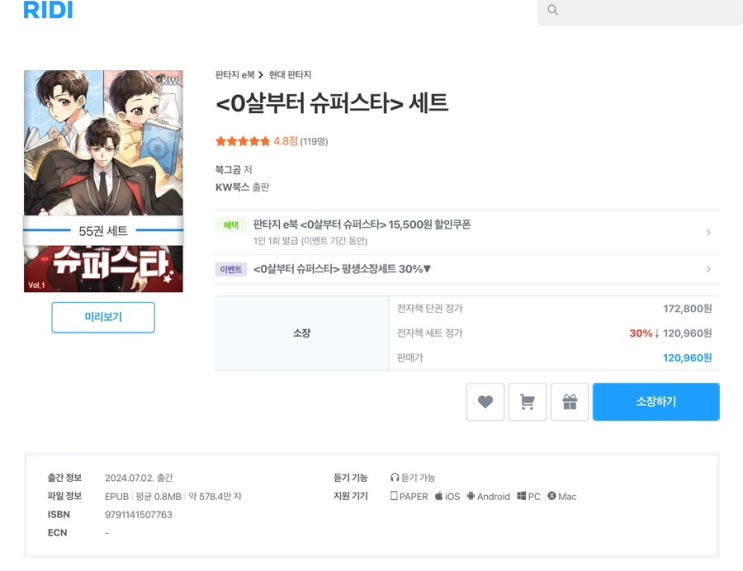Click the RIDI logo

pyautogui.click(x=48, y=10)
